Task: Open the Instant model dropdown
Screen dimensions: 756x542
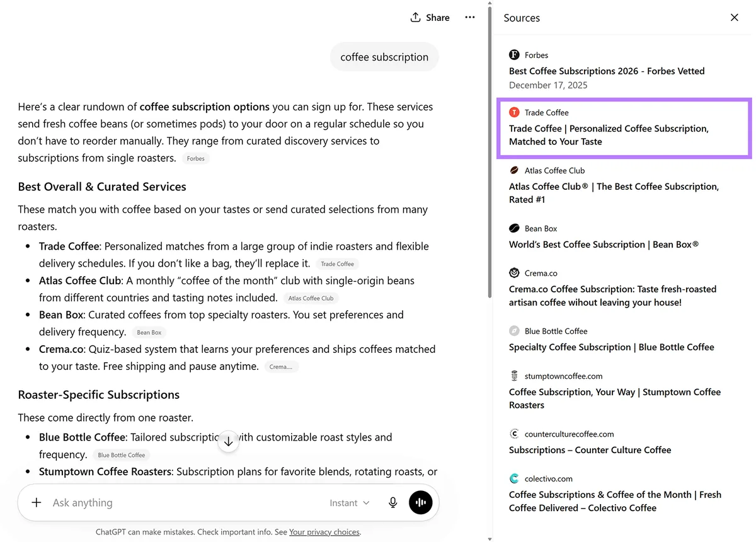Action: [x=350, y=503]
